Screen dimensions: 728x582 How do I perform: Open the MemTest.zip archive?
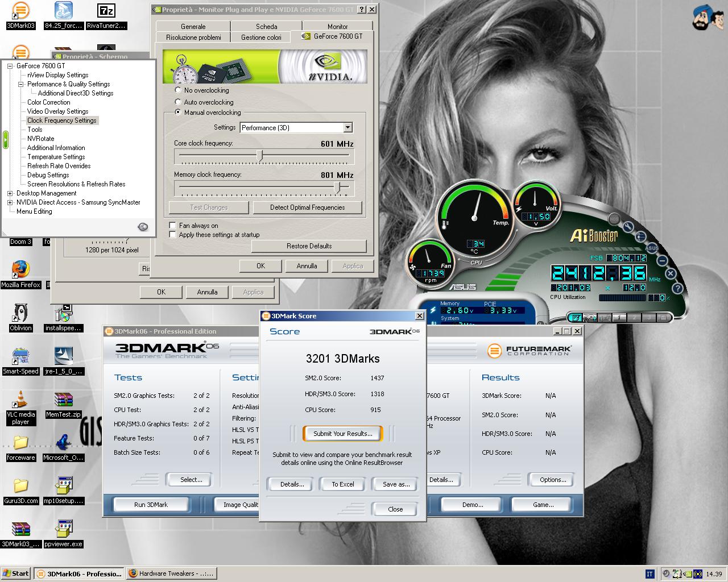point(64,404)
